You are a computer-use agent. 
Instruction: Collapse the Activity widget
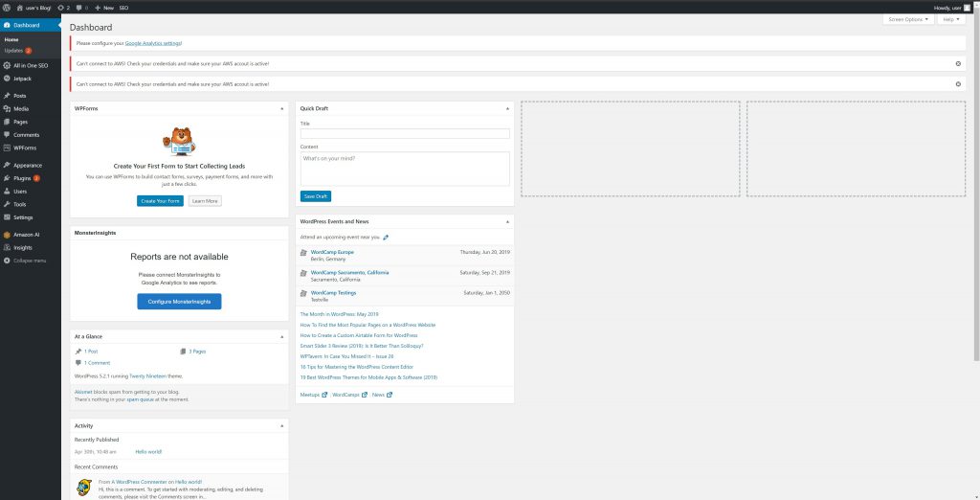click(282, 425)
